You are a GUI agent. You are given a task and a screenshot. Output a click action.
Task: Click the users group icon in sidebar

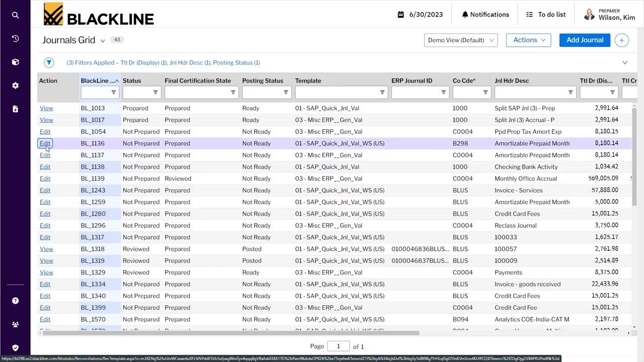coord(15,324)
